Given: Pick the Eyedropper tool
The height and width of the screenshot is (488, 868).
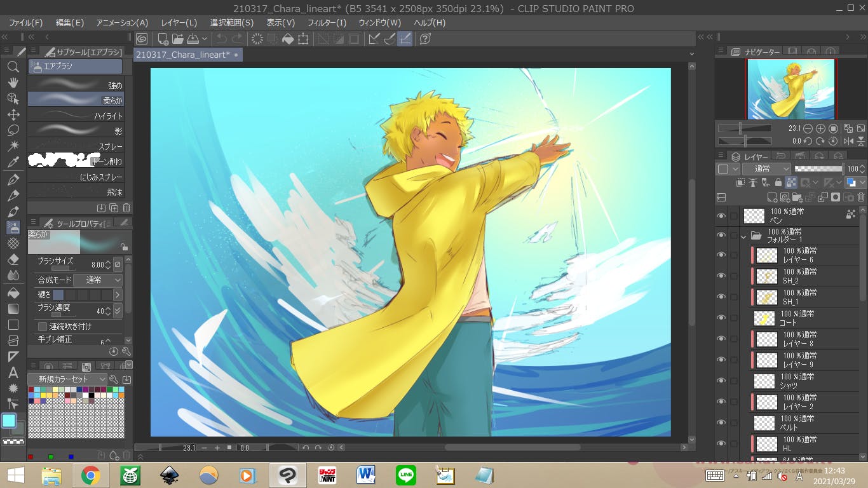Looking at the screenshot, I should (13, 163).
